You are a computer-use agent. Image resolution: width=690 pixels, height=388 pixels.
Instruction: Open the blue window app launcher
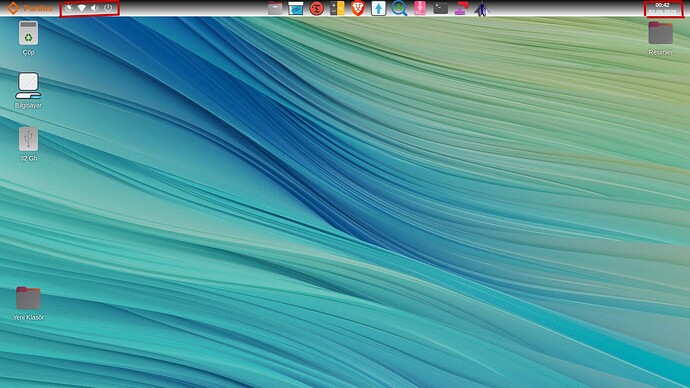[296, 8]
